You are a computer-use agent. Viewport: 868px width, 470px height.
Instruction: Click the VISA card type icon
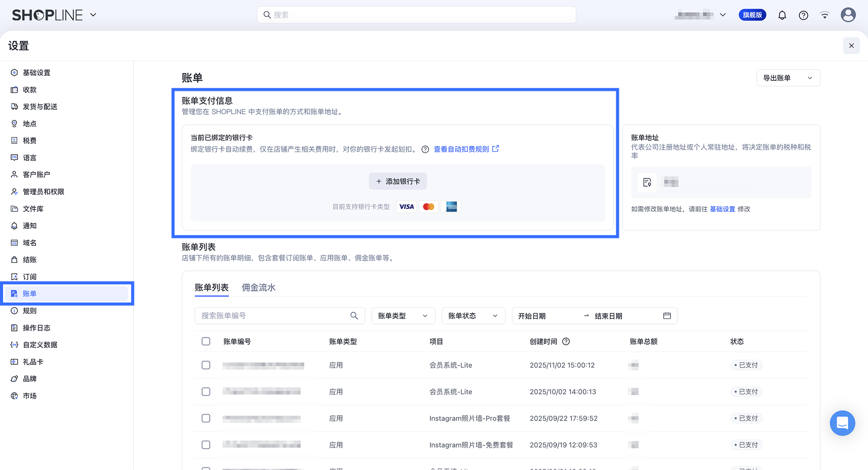pos(406,206)
